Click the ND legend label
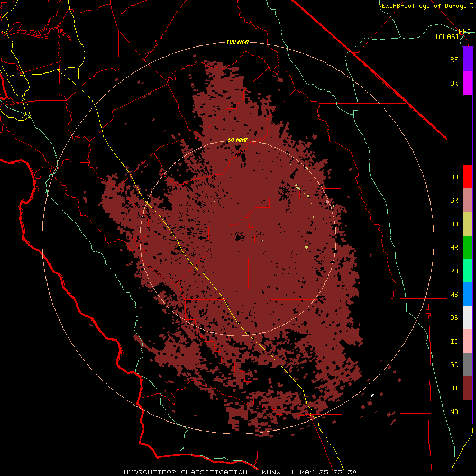This screenshot has width=476, height=476. pyautogui.click(x=454, y=412)
